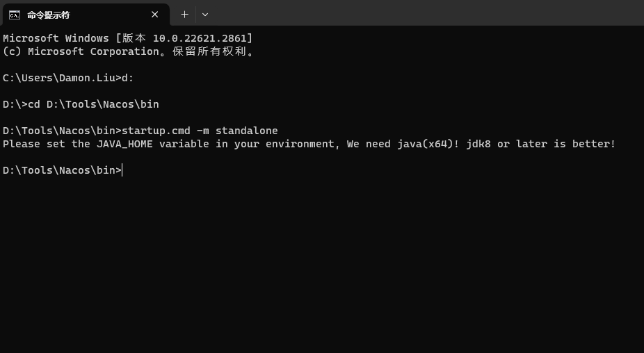The width and height of the screenshot is (644, 353).
Task: Click the empty title bar area
Action: [417, 14]
